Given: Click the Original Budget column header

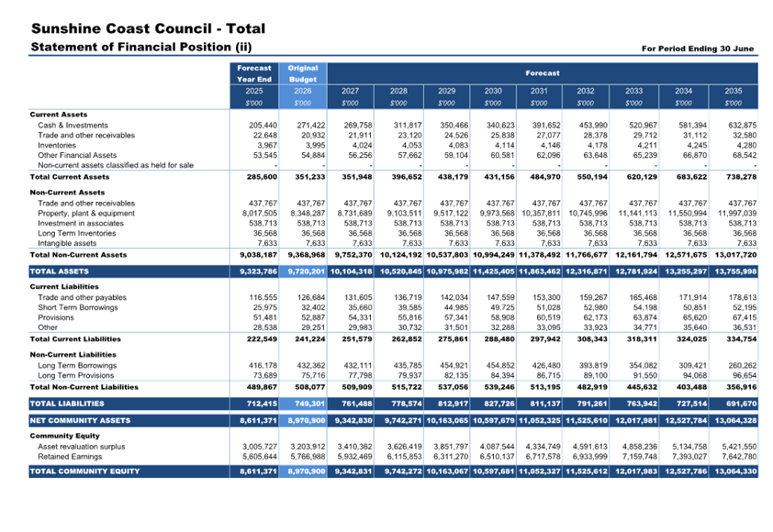Looking at the screenshot, I should tap(302, 73).
